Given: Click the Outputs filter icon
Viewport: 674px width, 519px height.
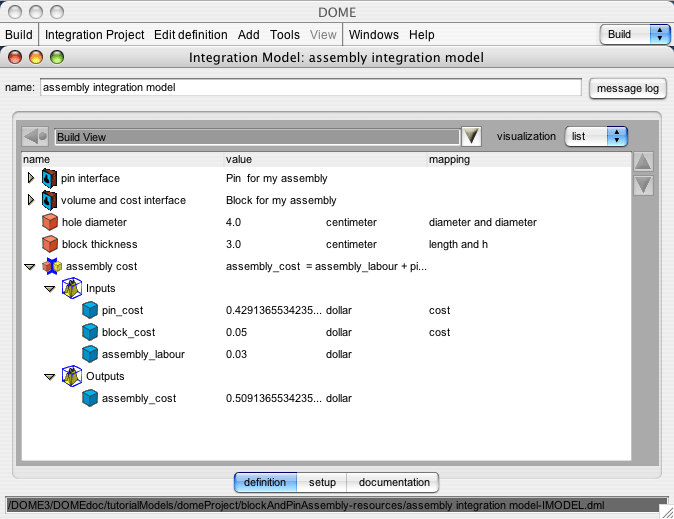Looking at the screenshot, I should coord(72,376).
